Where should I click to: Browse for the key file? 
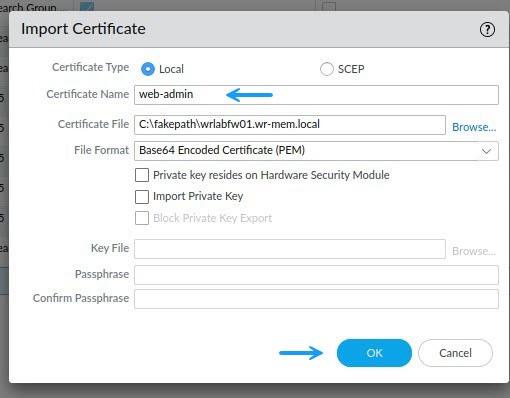click(x=474, y=251)
